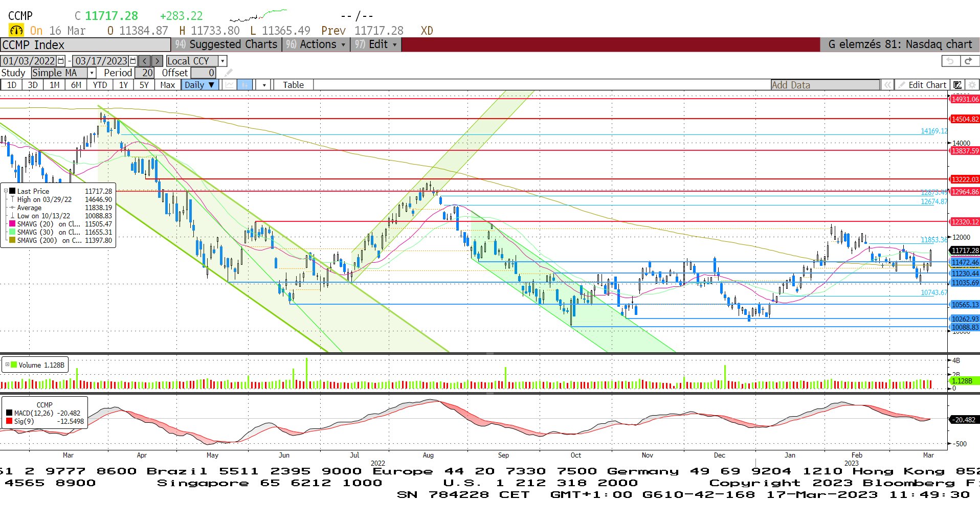
Task: Click the 11717.28 last price axis label
Action: [x=965, y=251]
